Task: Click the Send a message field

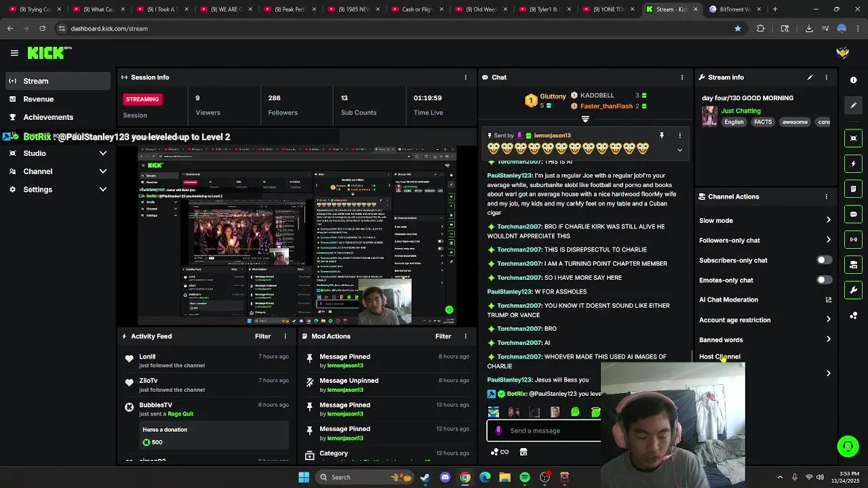Action: 544,430
